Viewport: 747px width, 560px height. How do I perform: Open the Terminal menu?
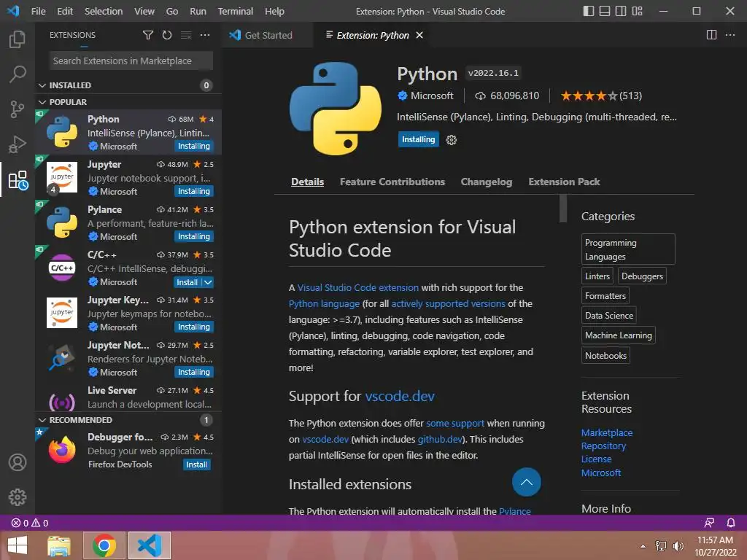[236, 11]
